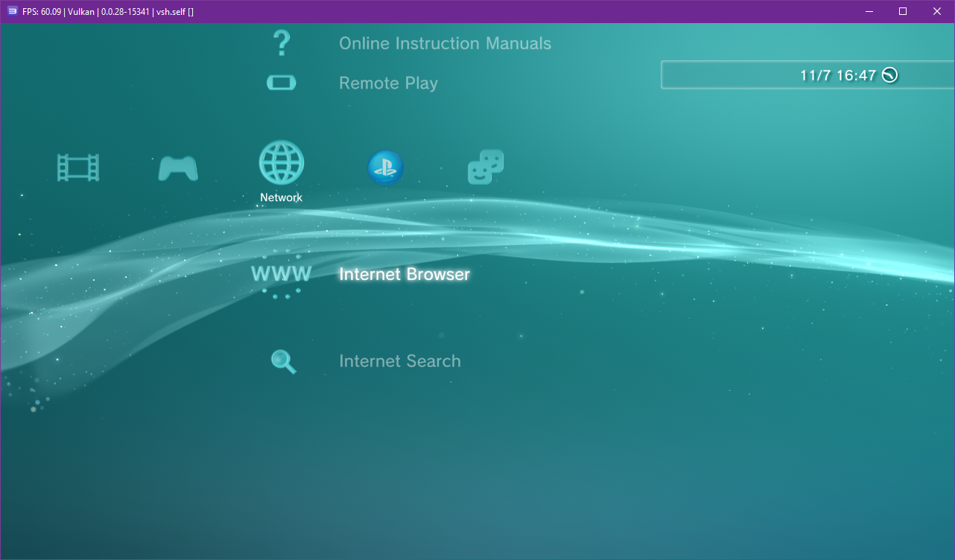Open the Internet Search entry
The height and width of the screenshot is (560, 955).
coord(400,361)
